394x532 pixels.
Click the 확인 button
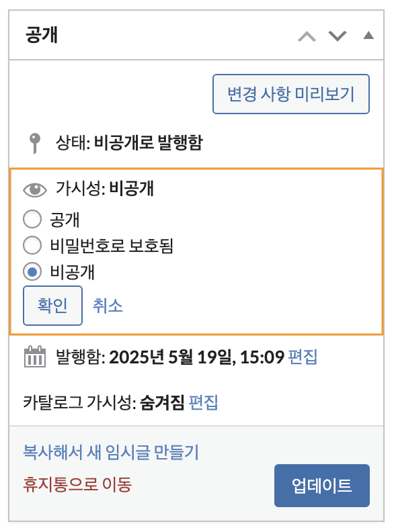(x=52, y=306)
